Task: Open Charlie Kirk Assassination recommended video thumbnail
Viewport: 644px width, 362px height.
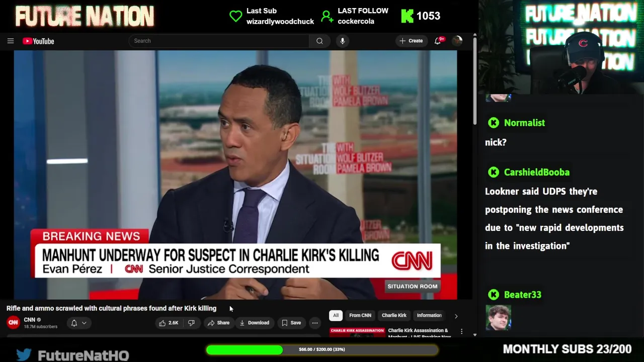Action: [357, 332]
